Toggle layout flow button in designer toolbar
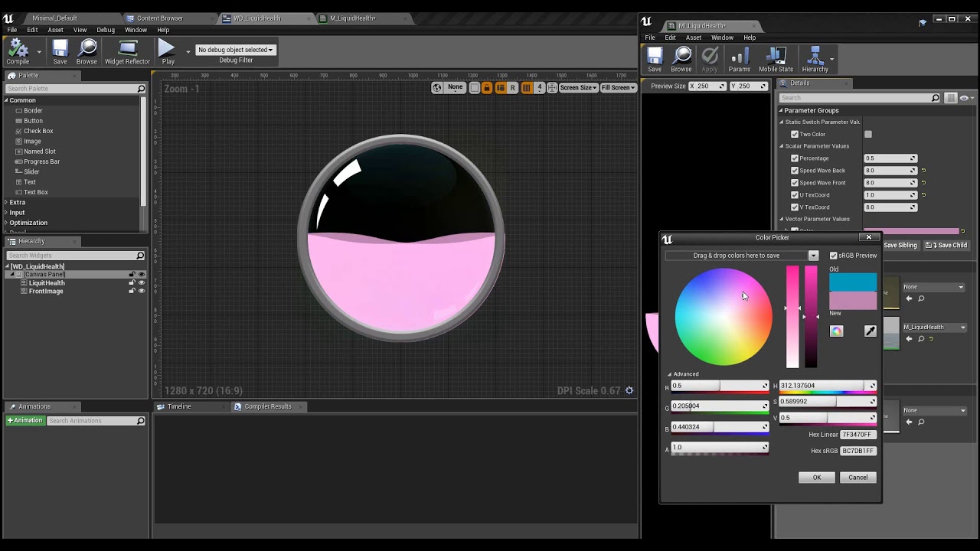The image size is (980, 551). 500,87
